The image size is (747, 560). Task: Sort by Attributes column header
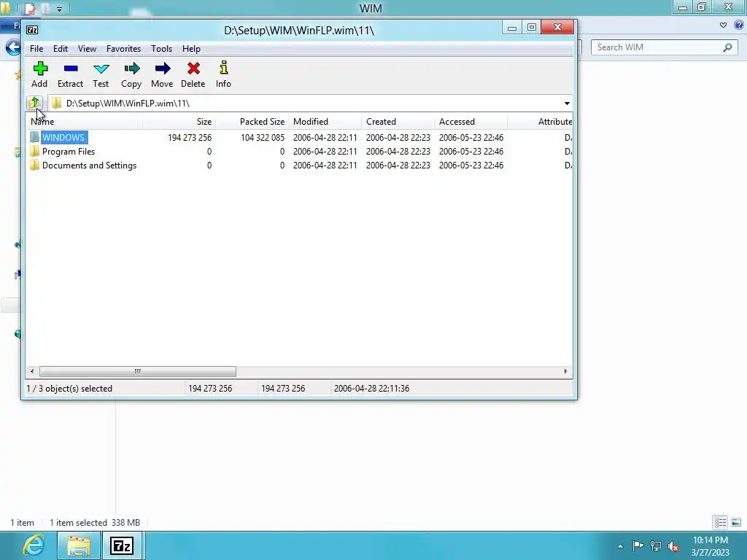click(541, 122)
